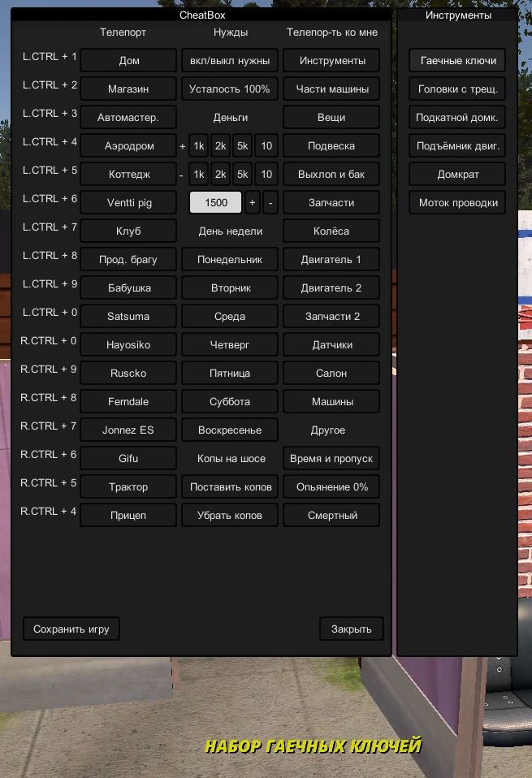
Task: Teleport to Ruscko
Action: (128, 373)
